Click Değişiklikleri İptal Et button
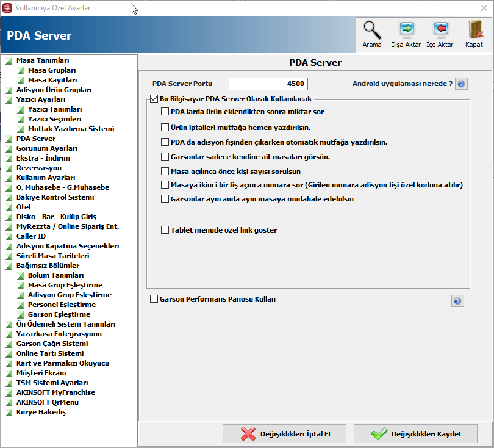The height and width of the screenshot is (448, 494). tap(284, 434)
